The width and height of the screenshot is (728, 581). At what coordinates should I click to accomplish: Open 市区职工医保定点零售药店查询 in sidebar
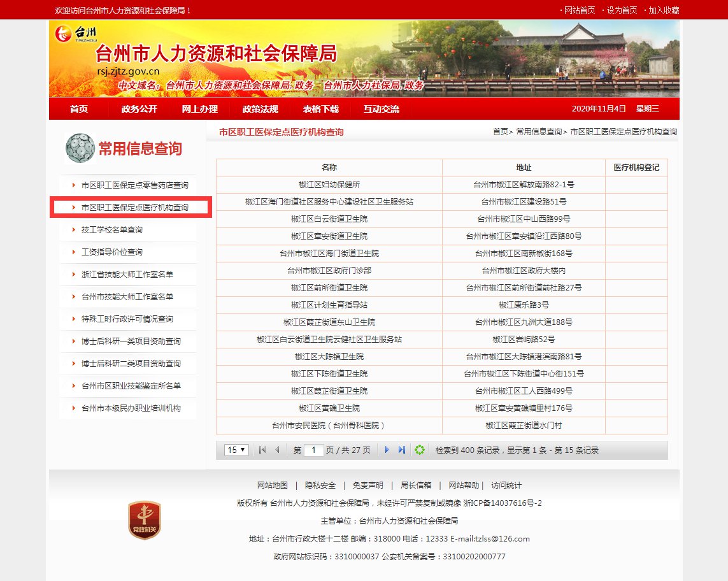[x=134, y=185]
